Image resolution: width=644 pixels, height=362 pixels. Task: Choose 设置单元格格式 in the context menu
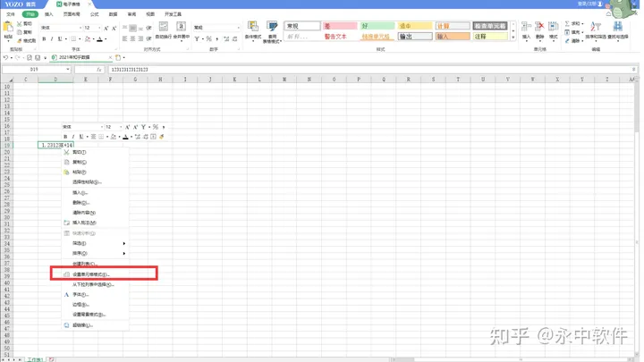(x=96, y=274)
